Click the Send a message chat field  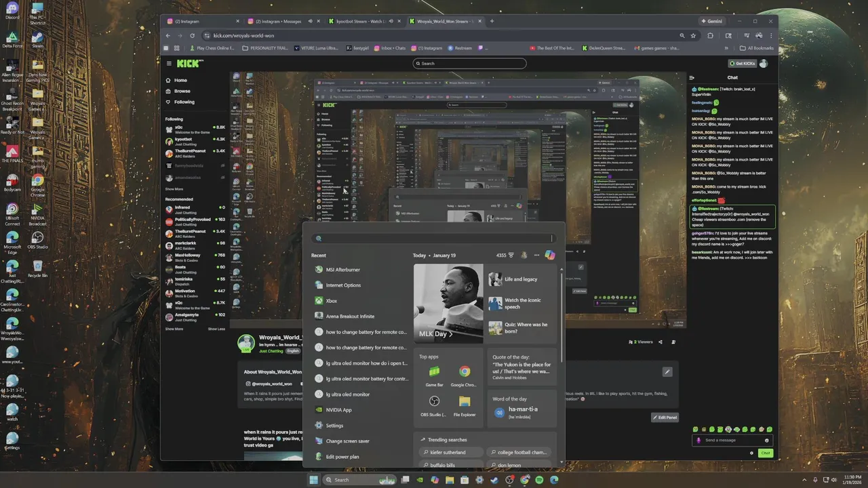tap(732, 440)
